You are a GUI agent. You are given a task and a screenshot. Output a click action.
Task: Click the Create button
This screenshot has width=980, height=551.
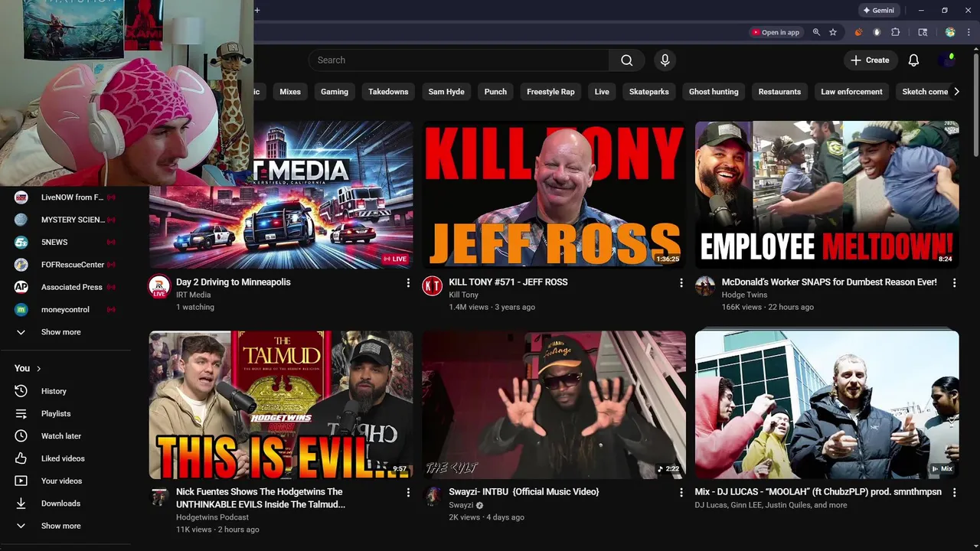[x=871, y=60]
